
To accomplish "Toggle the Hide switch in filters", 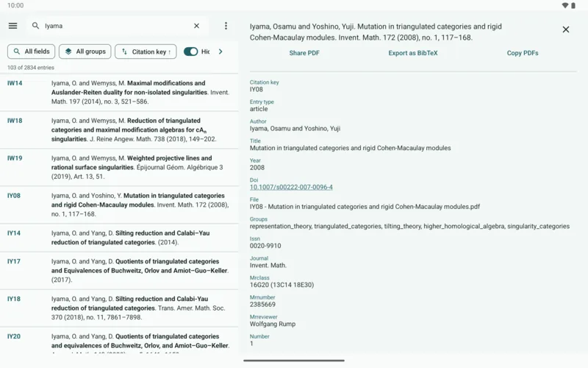I will coord(190,52).
